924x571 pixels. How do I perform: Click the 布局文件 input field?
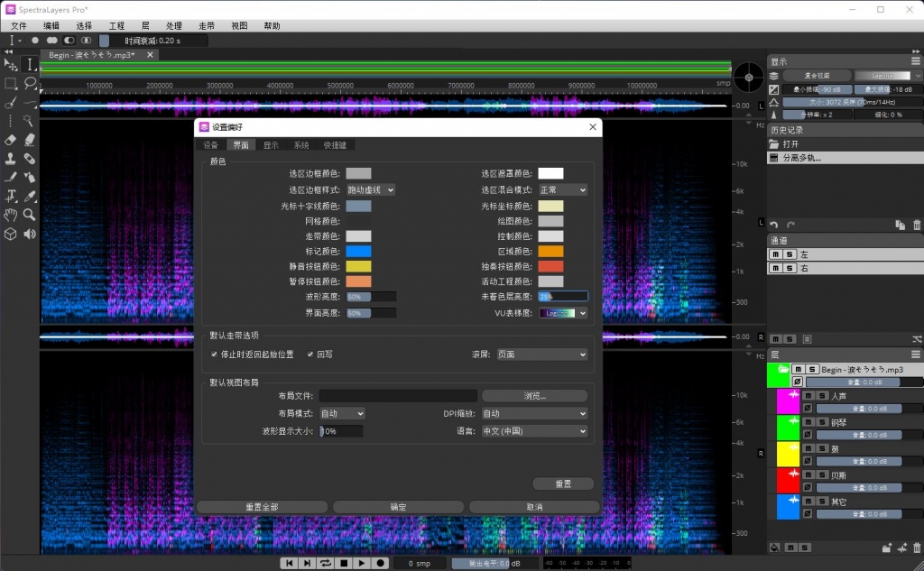[398, 396]
